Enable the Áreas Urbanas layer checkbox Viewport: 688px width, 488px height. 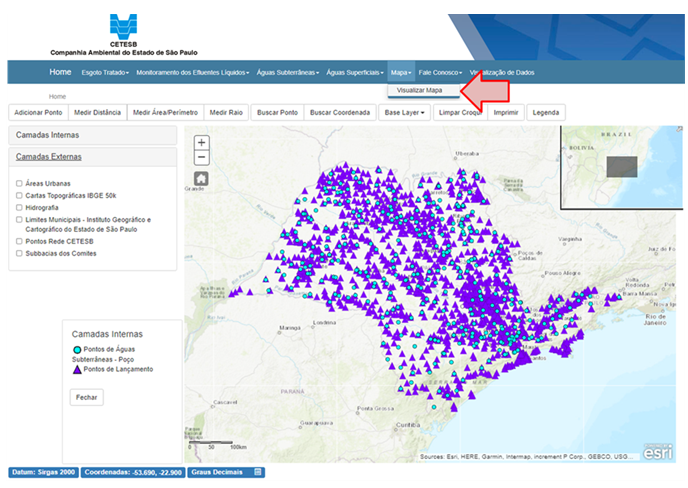pyautogui.click(x=19, y=183)
